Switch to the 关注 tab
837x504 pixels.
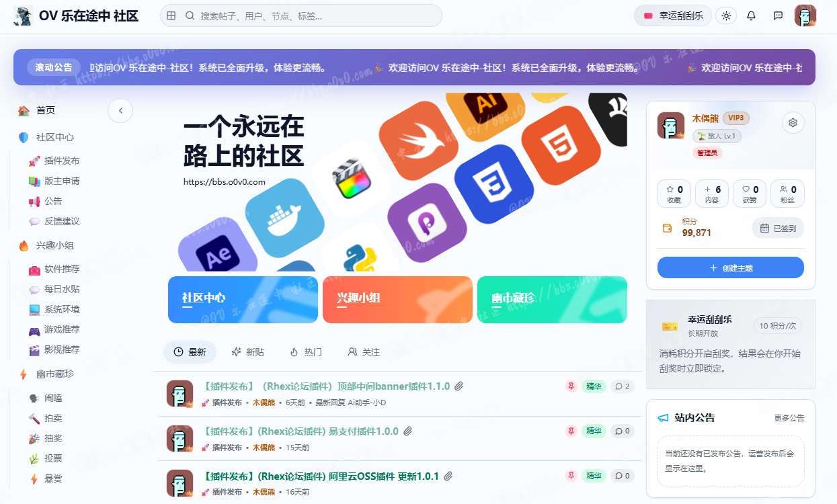tap(364, 352)
